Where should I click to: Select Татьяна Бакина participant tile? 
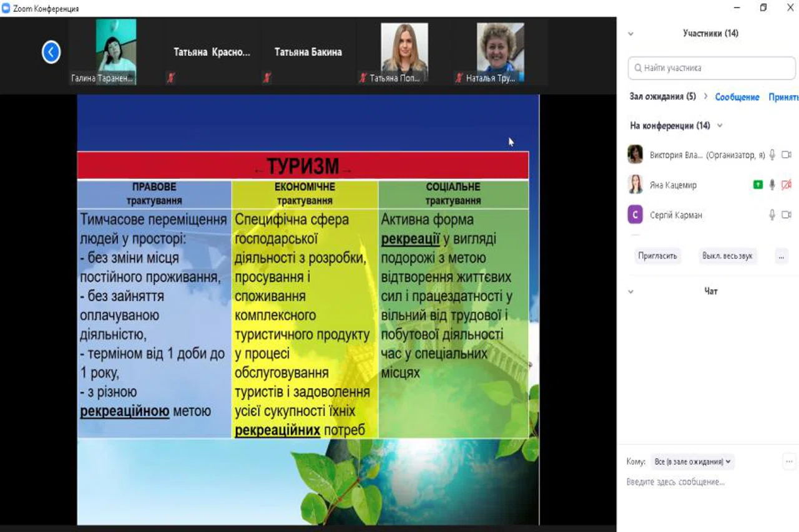[x=308, y=52]
